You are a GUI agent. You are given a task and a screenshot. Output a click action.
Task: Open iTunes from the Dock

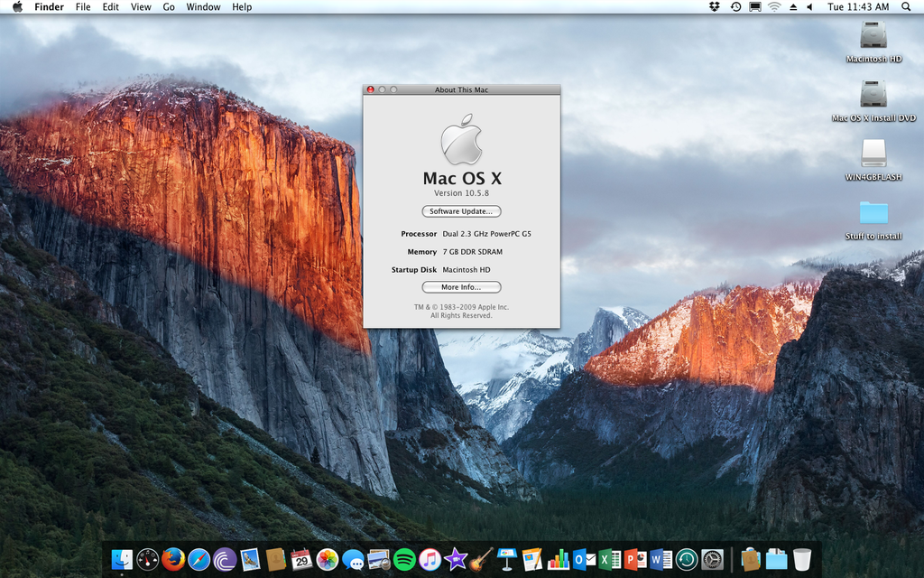click(430, 558)
